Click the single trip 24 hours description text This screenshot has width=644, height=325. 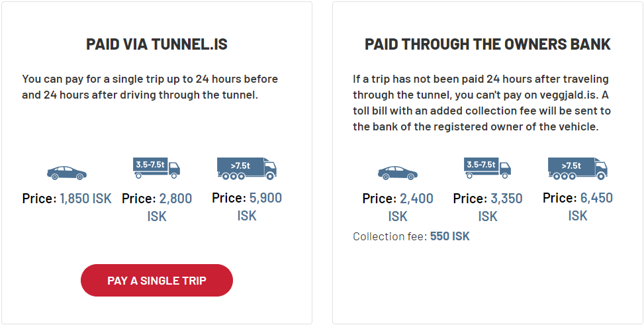pyautogui.click(x=150, y=87)
